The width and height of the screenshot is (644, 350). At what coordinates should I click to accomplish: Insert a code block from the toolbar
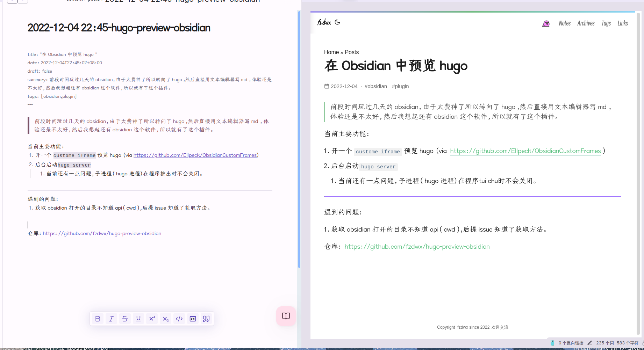[193, 319]
